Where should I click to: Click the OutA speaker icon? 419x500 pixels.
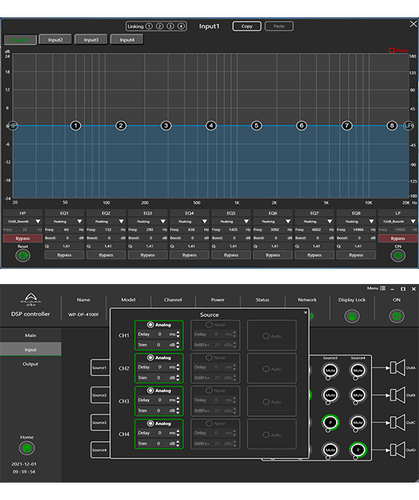point(397,368)
